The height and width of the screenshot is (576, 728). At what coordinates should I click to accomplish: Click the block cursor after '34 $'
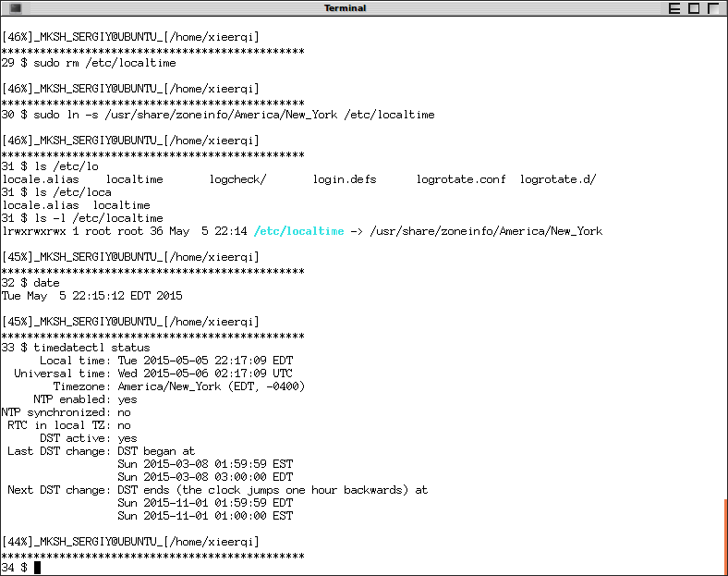tap(37, 568)
